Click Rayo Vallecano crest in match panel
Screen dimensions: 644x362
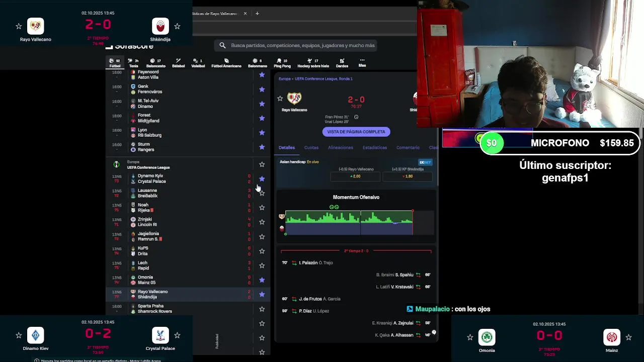click(x=294, y=98)
